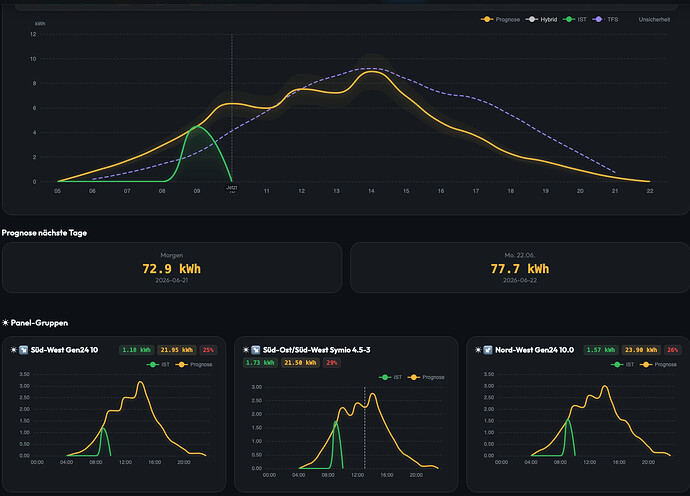Click the panel direction icon of Süd-Ost/Süd-West Symio 4.5-3
The image size is (690, 496).
pyautogui.click(x=256, y=350)
